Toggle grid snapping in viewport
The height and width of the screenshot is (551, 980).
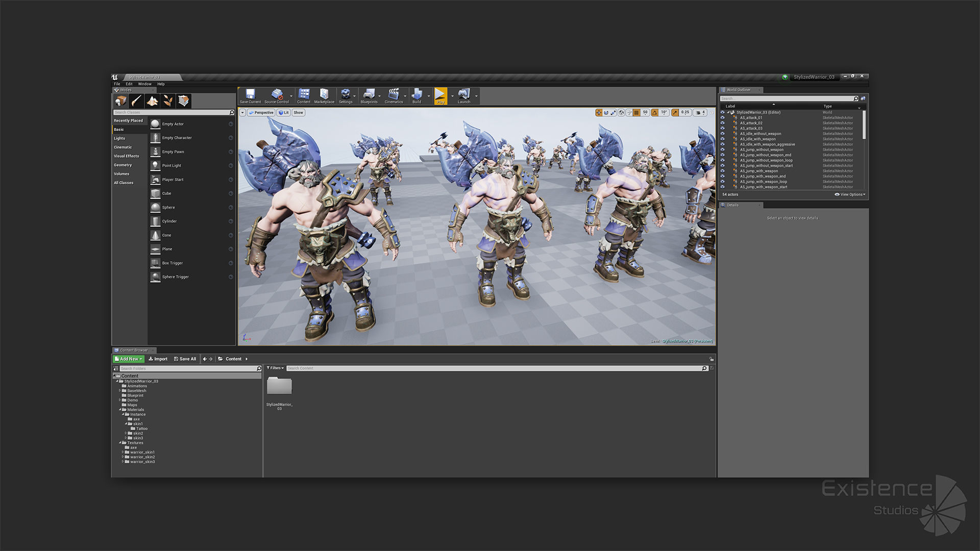tap(636, 113)
